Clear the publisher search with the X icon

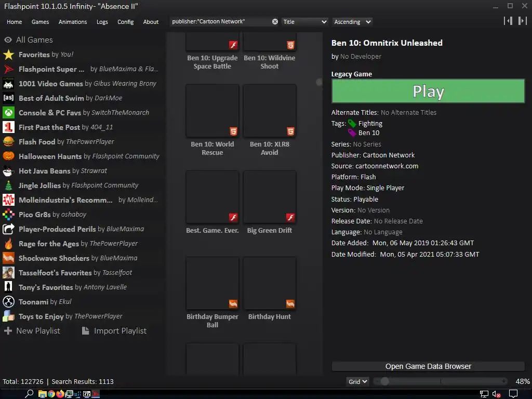click(275, 22)
